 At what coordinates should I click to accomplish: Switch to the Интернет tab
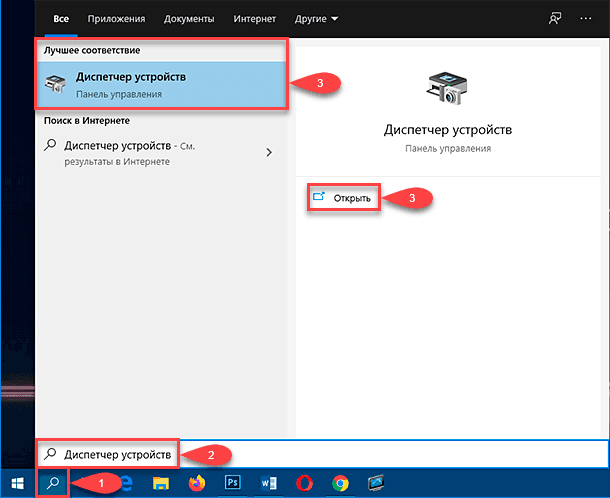pos(255,19)
